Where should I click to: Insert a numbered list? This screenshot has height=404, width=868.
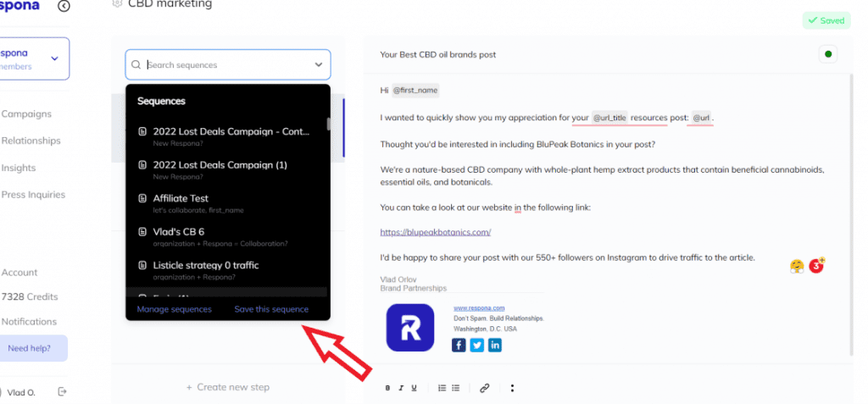pos(442,389)
